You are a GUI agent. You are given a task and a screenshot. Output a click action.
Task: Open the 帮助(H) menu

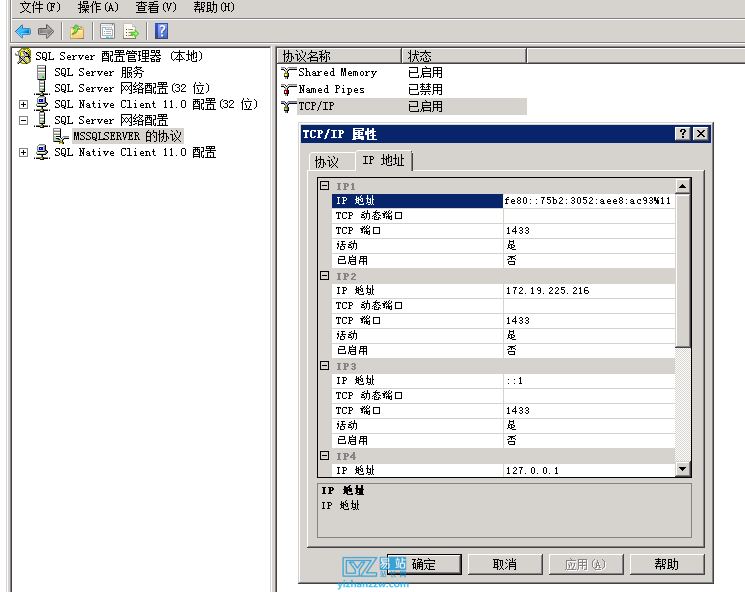click(x=214, y=7)
